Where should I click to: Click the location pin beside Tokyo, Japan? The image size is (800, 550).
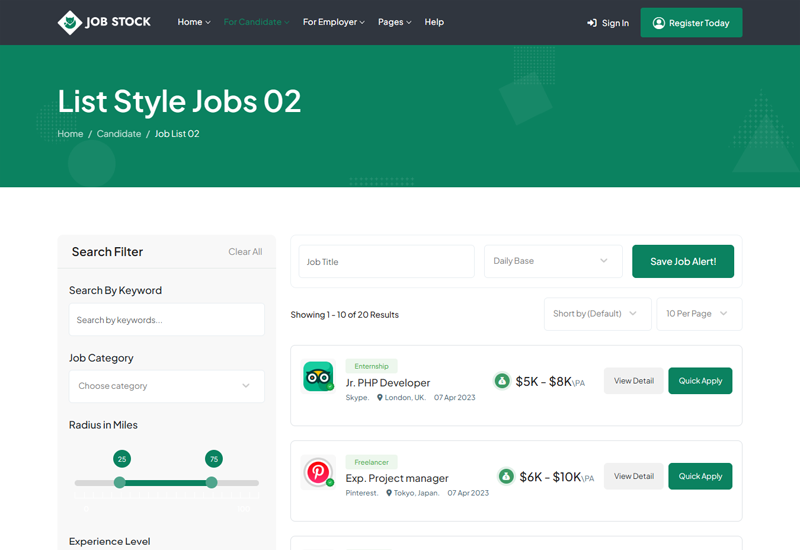click(x=389, y=493)
